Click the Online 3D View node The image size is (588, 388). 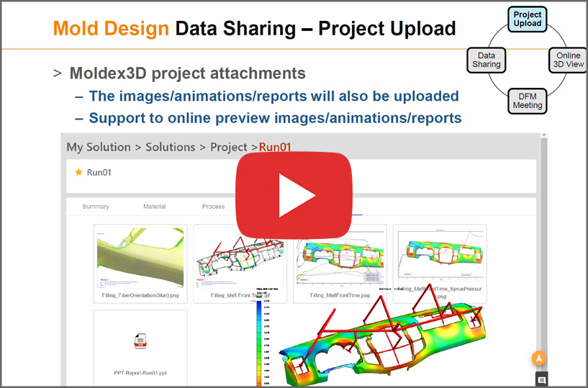pyautogui.click(x=568, y=60)
